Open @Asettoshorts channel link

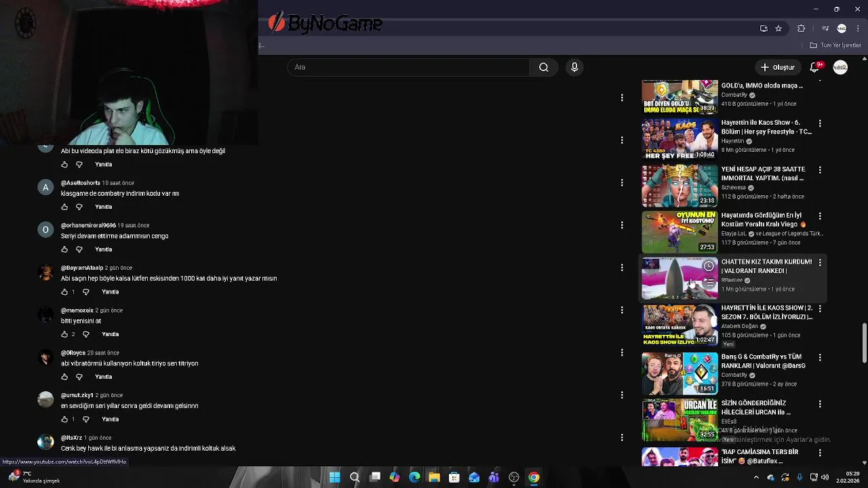coord(80,183)
